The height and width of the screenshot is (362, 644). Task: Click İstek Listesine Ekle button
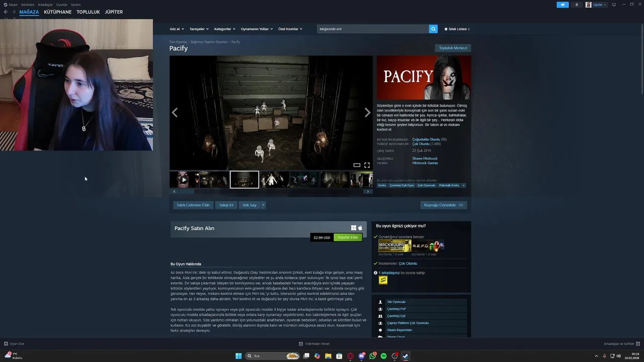(193, 205)
